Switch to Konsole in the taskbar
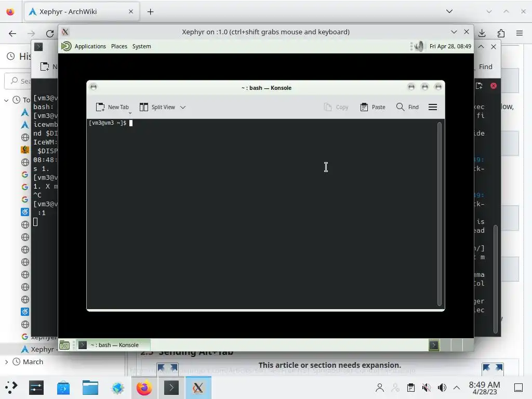This screenshot has height=399, width=532. point(171,388)
